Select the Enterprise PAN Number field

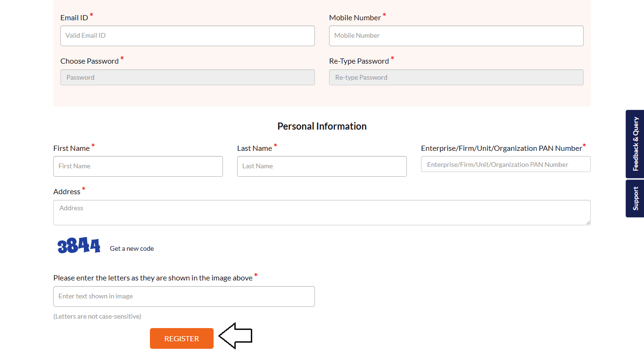point(505,164)
